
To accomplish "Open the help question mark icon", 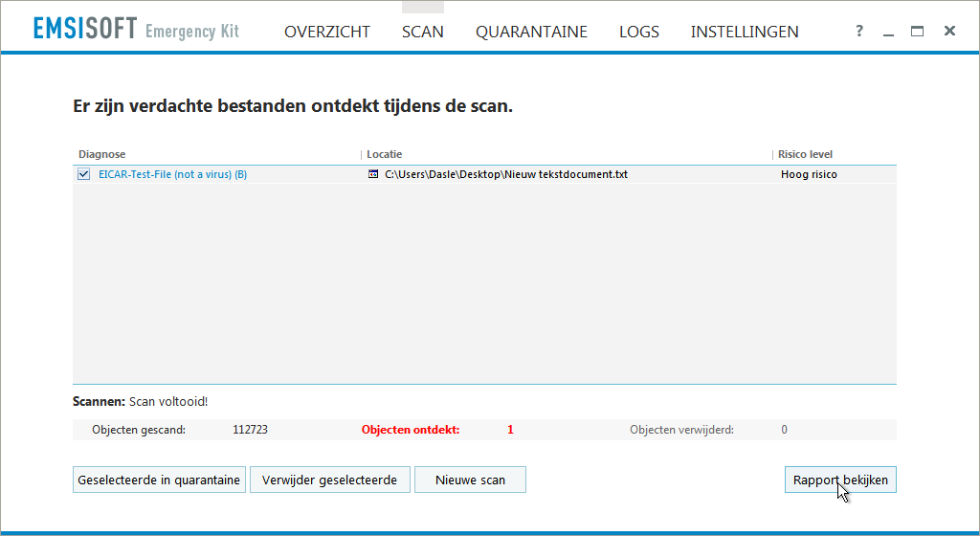I will [x=859, y=31].
